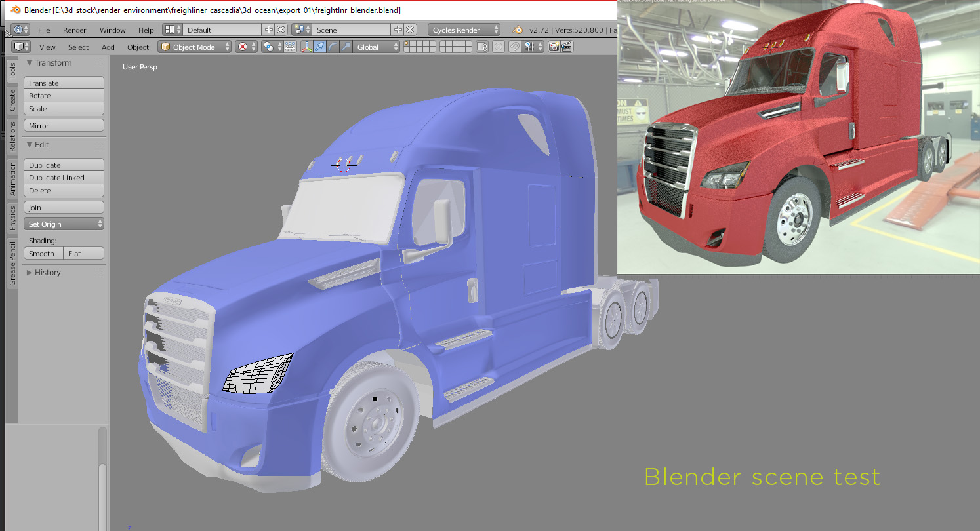The width and height of the screenshot is (980, 531).
Task: Click the Info editor type icon
Action: point(21,30)
